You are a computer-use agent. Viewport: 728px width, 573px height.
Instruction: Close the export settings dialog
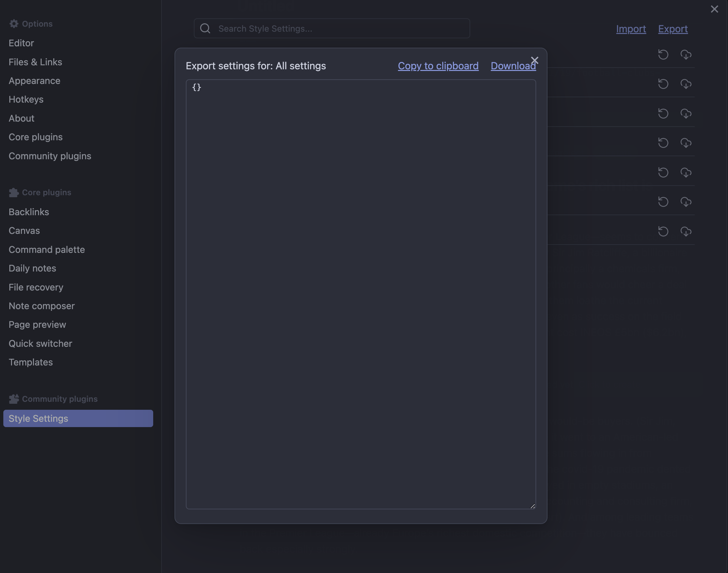coord(535,60)
